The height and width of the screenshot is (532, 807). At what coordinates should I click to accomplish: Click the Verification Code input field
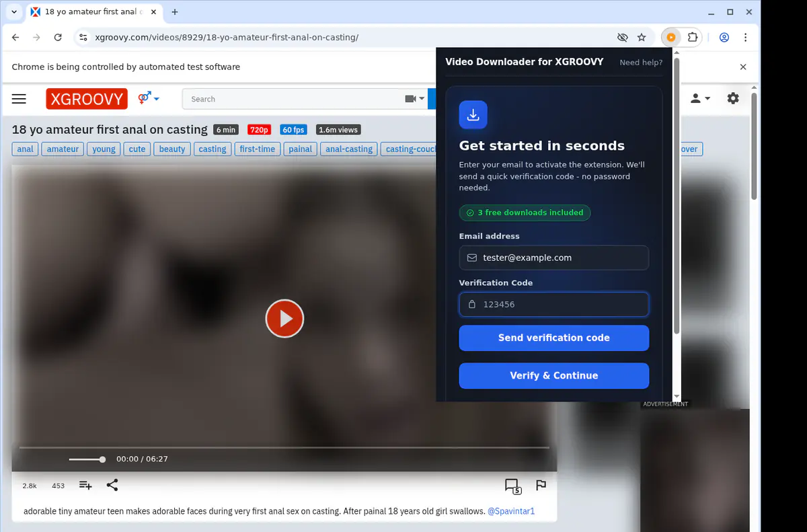554,304
